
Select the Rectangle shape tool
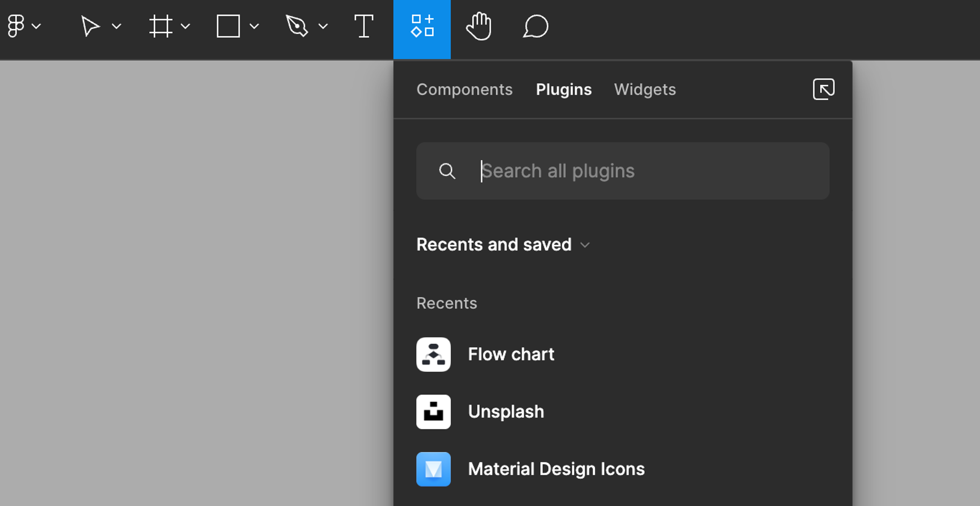[x=228, y=26]
